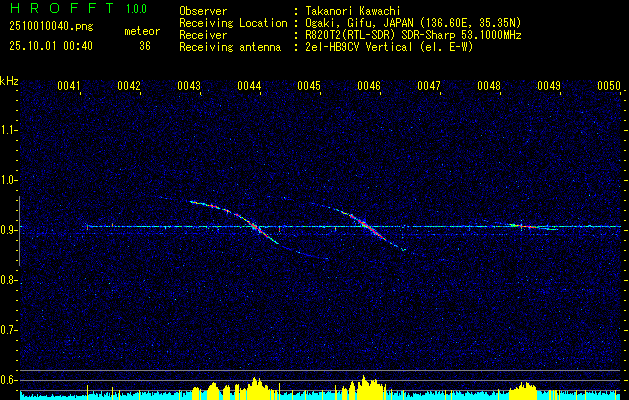Click the Receiving antenna field label
Viewport: 629px width, 400px height.
pos(230,47)
